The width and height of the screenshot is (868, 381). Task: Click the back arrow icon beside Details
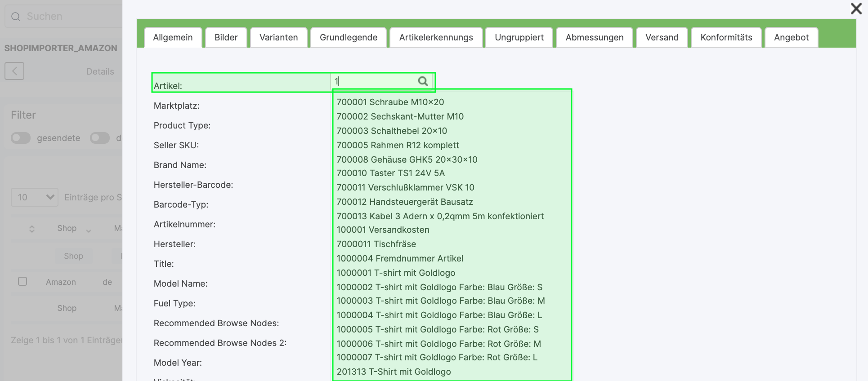[14, 71]
